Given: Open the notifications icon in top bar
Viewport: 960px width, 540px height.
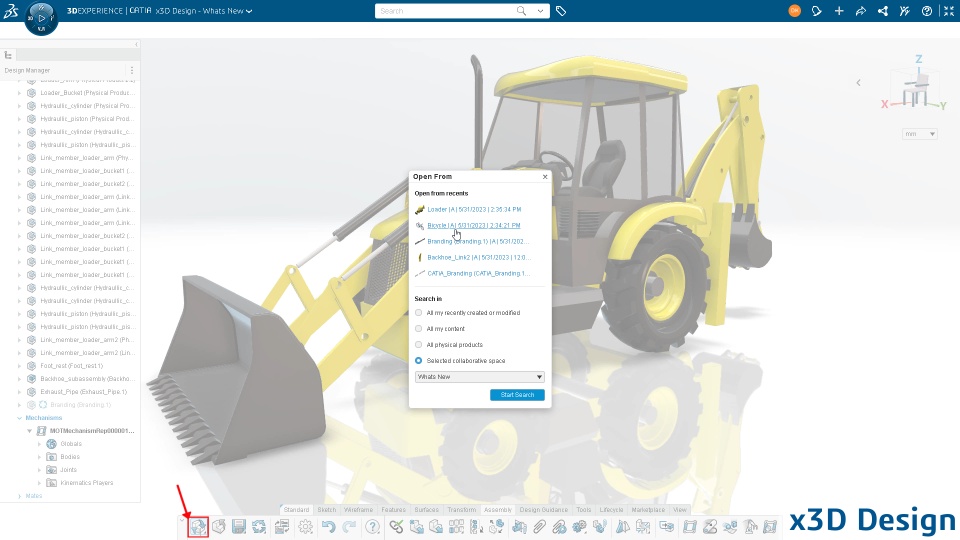Looking at the screenshot, I should tap(817, 11).
